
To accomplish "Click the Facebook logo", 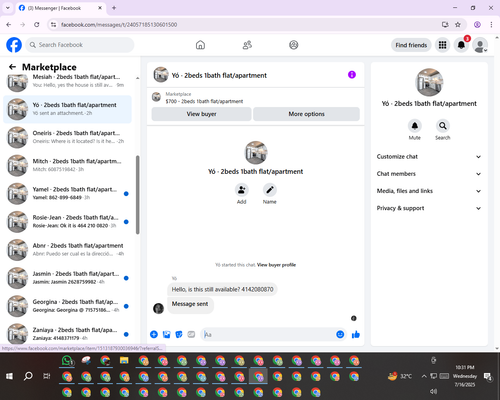I will (14, 45).
